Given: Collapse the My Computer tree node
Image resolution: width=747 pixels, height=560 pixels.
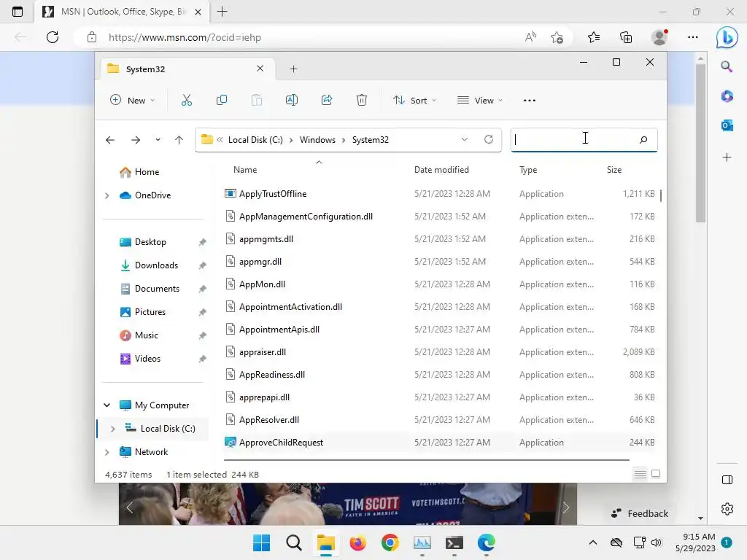Looking at the screenshot, I should click(x=107, y=405).
